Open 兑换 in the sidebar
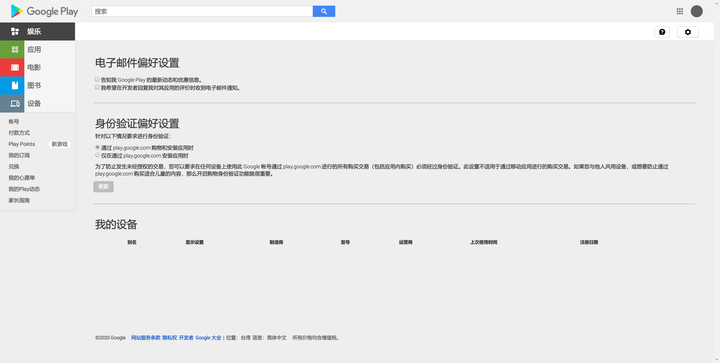Screen dimensions: 720x363 pyautogui.click(x=14, y=167)
